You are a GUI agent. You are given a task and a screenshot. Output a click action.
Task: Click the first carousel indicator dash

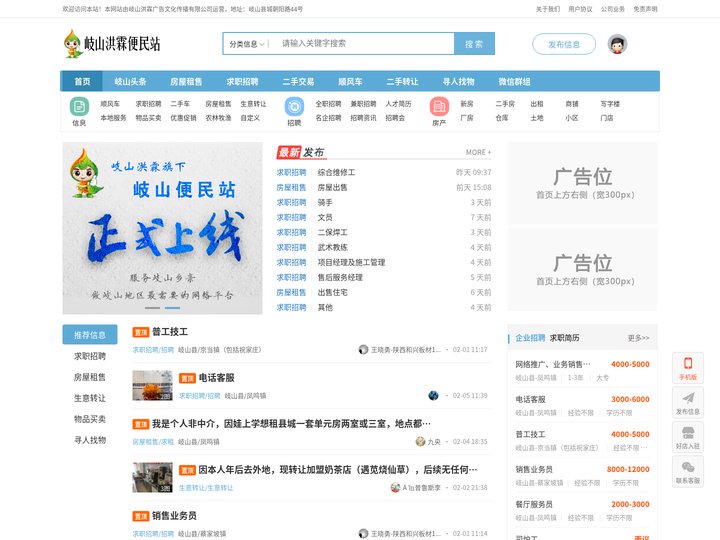coord(152,307)
